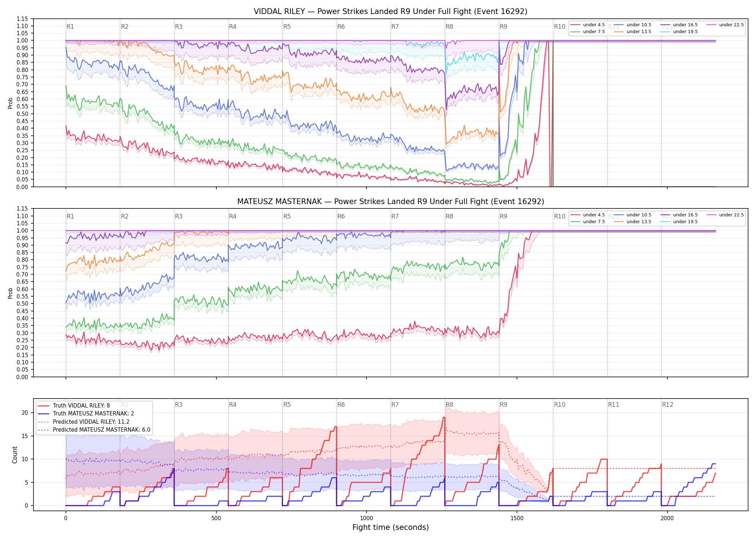Click the R8 round marker in the Masternak chart
The height and width of the screenshot is (540, 756).
pos(449,216)
